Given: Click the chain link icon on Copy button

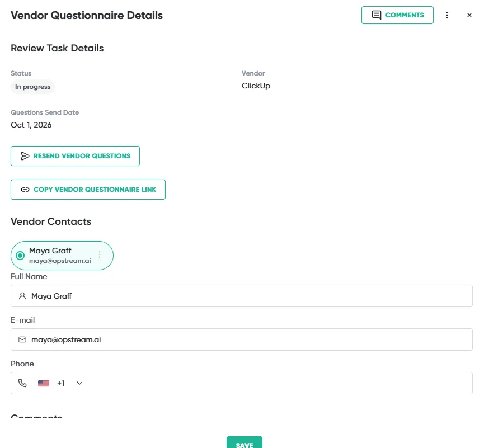Looking at the screenshot, I should pos(25,190).
